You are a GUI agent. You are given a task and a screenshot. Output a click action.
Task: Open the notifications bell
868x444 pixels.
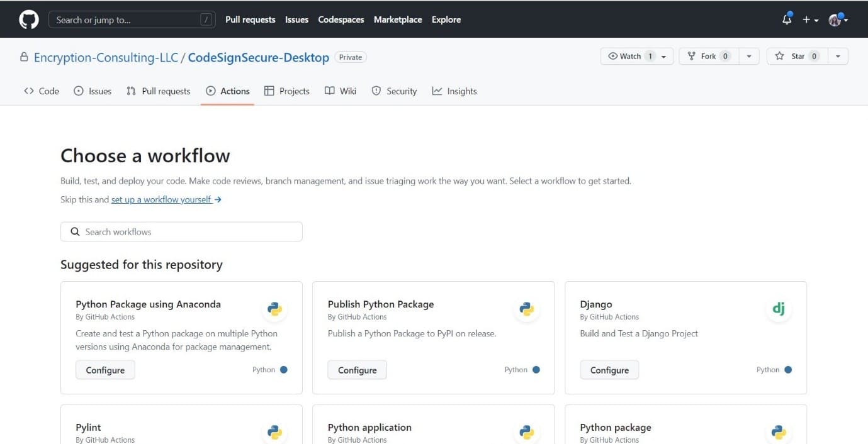(x=787, y=19)
